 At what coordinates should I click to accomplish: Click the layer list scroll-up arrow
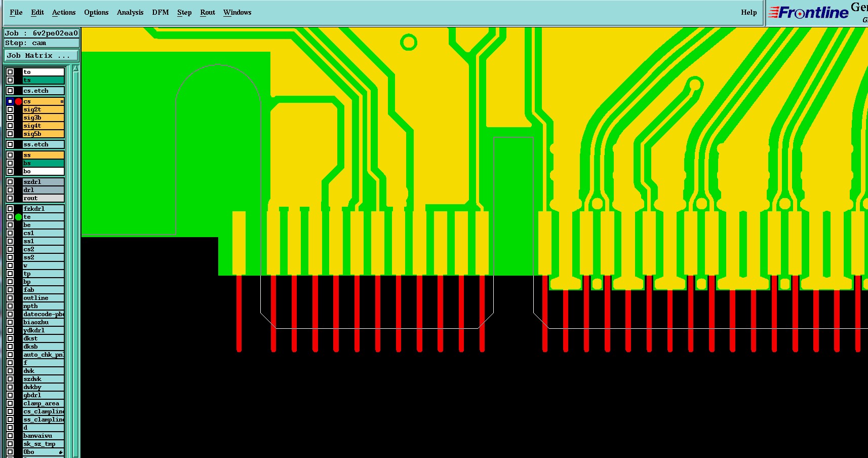tap(75, 68)
